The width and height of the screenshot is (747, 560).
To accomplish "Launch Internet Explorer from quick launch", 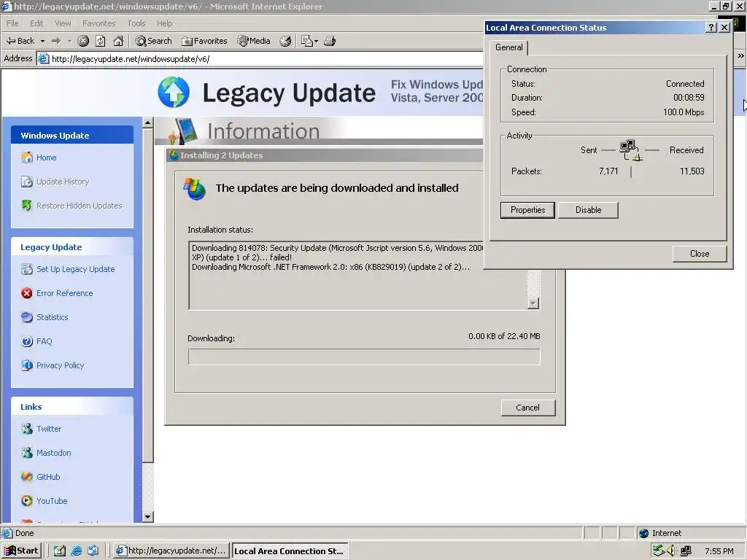I will pos(76,551).
